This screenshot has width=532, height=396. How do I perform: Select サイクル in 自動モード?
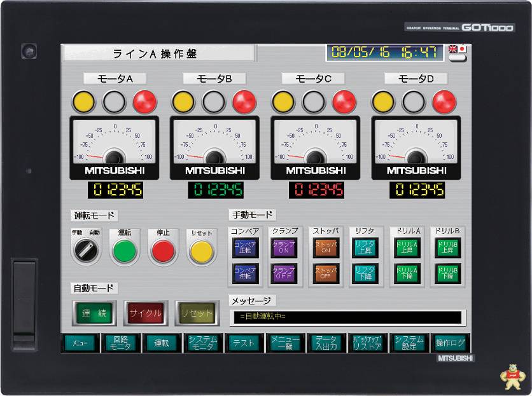pyautogui.click(x=146, y=313)
